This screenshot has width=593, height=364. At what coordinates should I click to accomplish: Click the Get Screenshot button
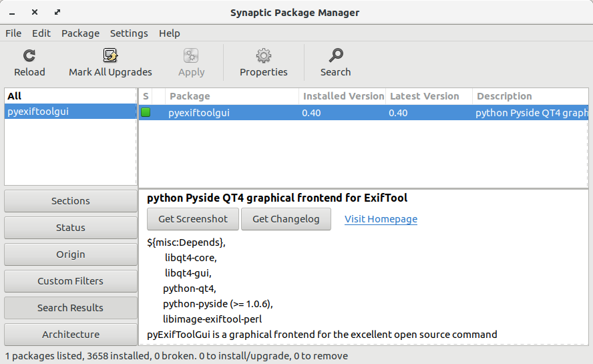(193, 219)
